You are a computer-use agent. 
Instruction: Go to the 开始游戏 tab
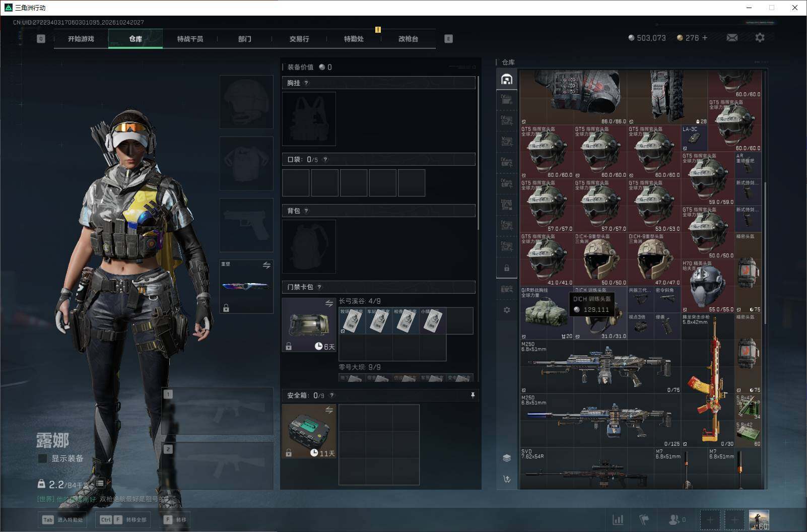click(81, 39)
